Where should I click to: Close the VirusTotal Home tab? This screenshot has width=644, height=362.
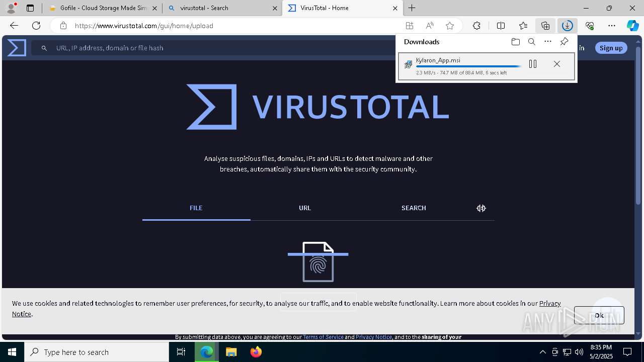tap(395, 8)
